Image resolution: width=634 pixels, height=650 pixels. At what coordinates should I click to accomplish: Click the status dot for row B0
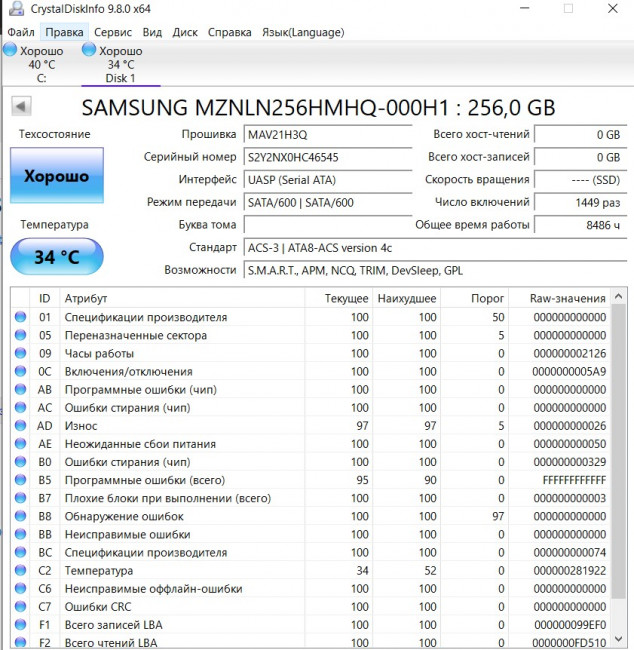[20, 461]
